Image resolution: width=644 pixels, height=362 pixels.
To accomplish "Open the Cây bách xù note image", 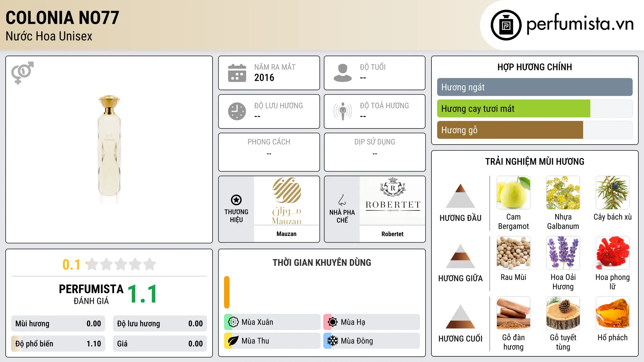I will (613, 193).
